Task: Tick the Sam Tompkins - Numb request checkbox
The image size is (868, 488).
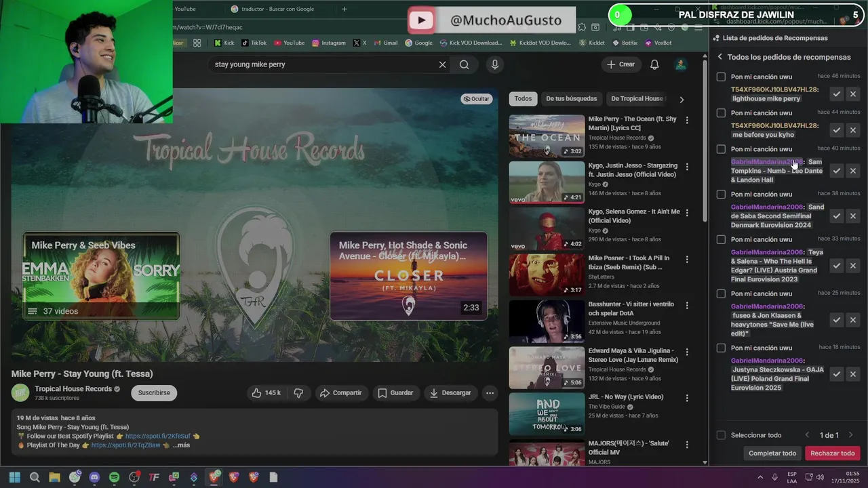Action: pos(721,149)
